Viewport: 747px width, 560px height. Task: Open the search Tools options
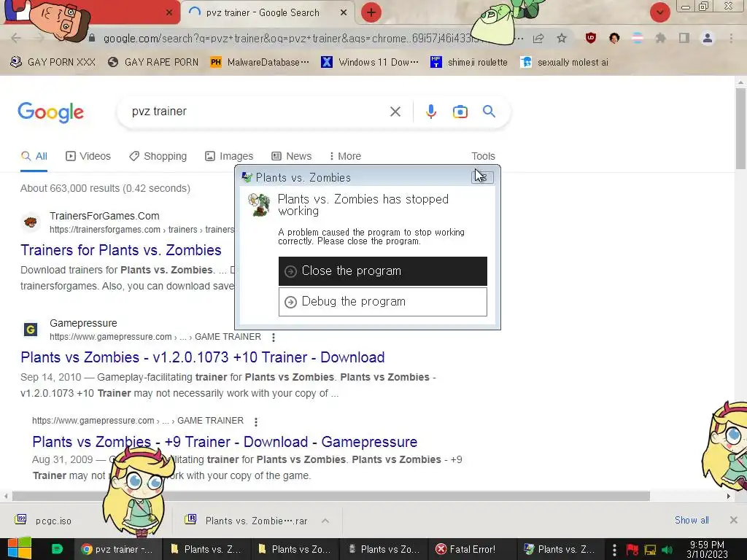coord(483,156)
